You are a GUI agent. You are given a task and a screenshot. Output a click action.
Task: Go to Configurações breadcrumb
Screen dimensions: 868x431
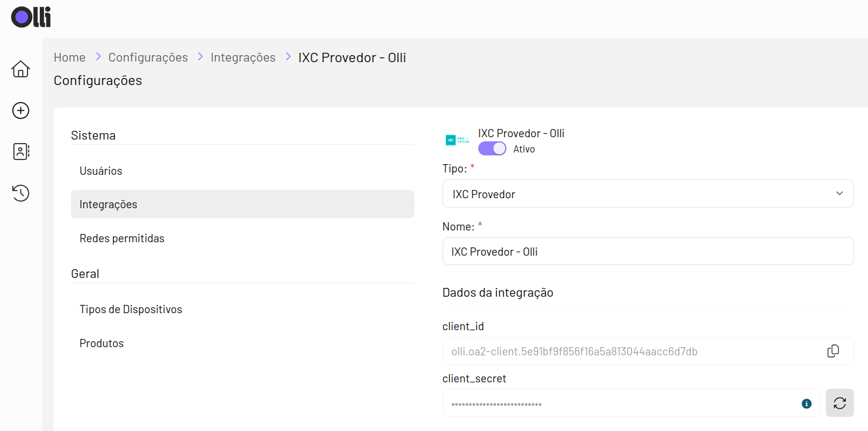(148, 57)
